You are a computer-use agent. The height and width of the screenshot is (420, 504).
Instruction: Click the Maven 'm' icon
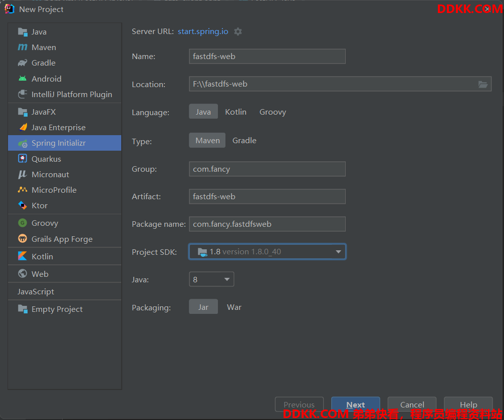pos(23,47)
